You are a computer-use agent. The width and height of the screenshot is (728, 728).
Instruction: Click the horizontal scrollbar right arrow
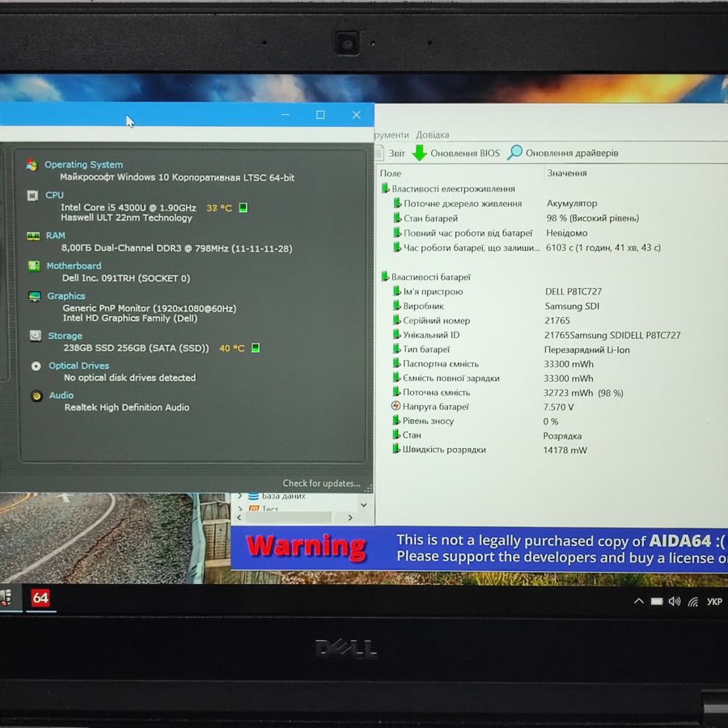pos(350,517)
